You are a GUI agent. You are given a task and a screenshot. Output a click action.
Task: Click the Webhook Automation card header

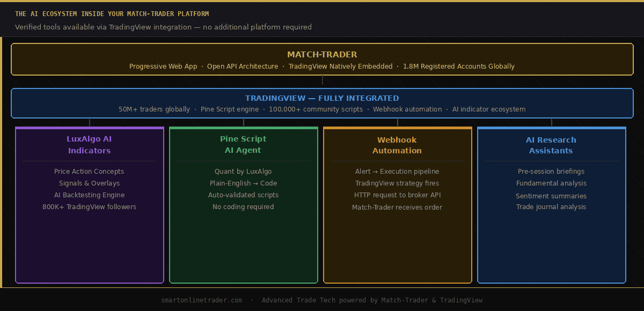[397, 145]
